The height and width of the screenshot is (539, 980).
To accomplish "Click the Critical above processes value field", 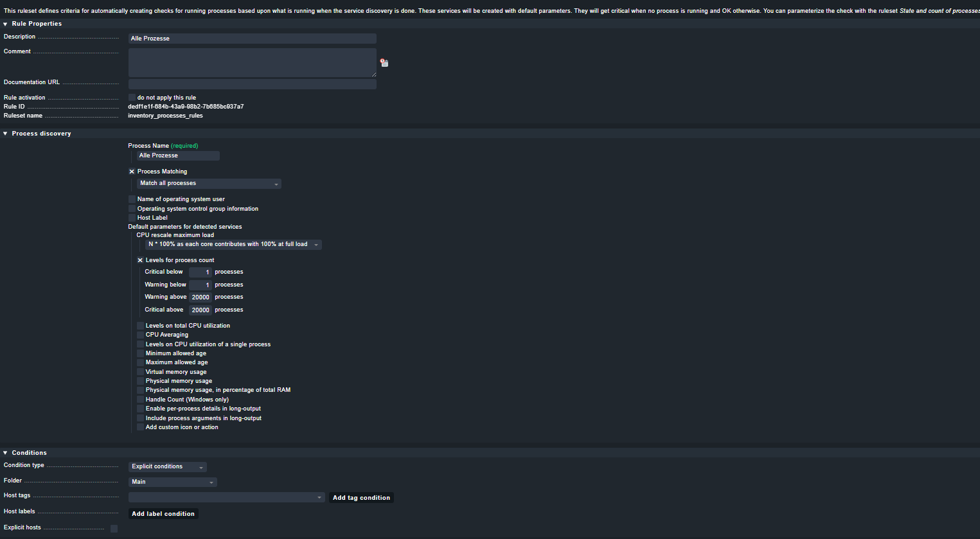I will pos(200,310).
